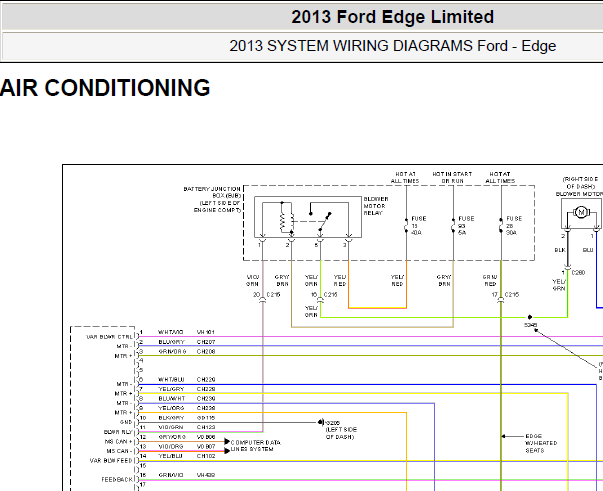Screen dimensions: 603x491
Task: Click the "BLWR RLY" pin label
Action: pos(118,432)
